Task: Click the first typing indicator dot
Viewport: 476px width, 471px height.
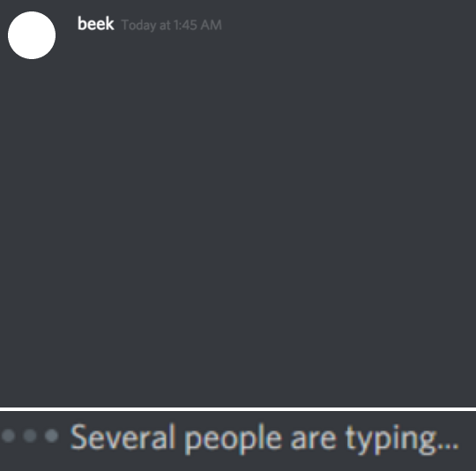Action: tap(8, 436)
